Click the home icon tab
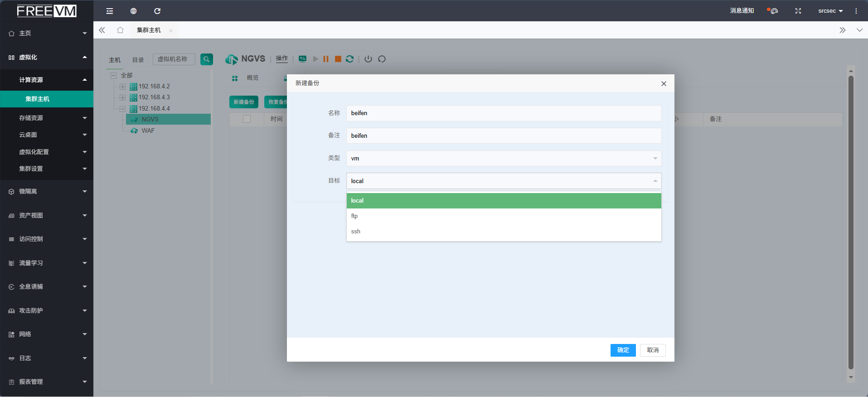Image resolution: width=868 pixels, height=397 pixels. coord(120,30)
